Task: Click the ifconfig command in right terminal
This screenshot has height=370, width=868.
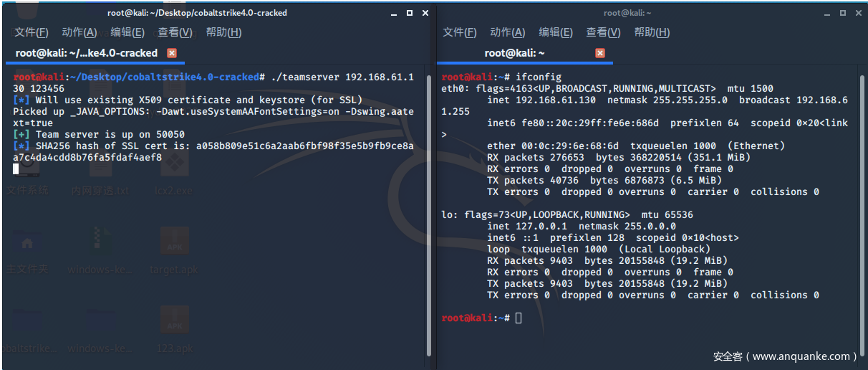Action: (x=539, y=77)
